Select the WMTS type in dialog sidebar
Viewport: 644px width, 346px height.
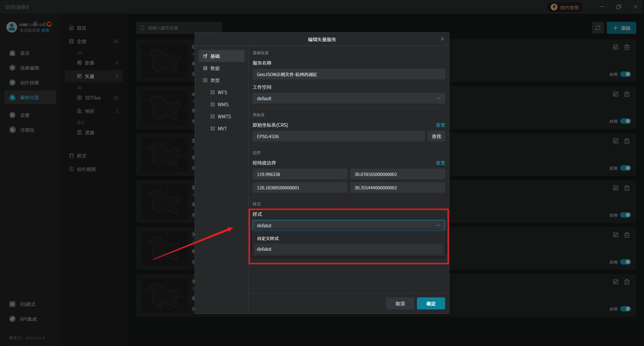tap(224, 117)
